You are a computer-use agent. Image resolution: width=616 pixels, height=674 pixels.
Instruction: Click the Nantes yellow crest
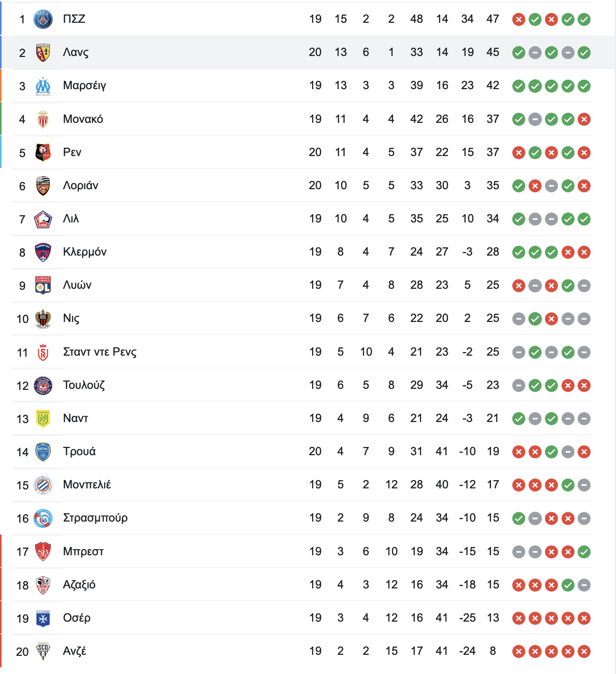[43, 418]
